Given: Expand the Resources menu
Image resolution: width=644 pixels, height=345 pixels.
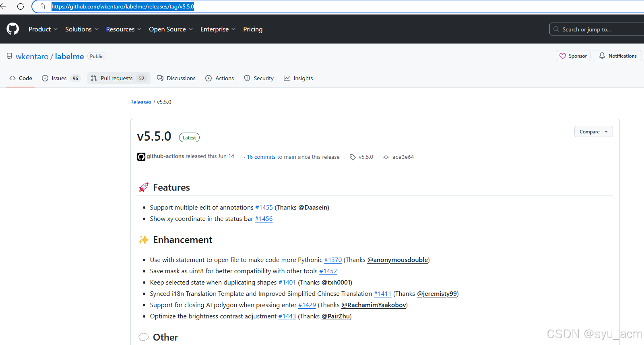Looking at the screenshot, I should pyautogui.click(x=124, y=29).
